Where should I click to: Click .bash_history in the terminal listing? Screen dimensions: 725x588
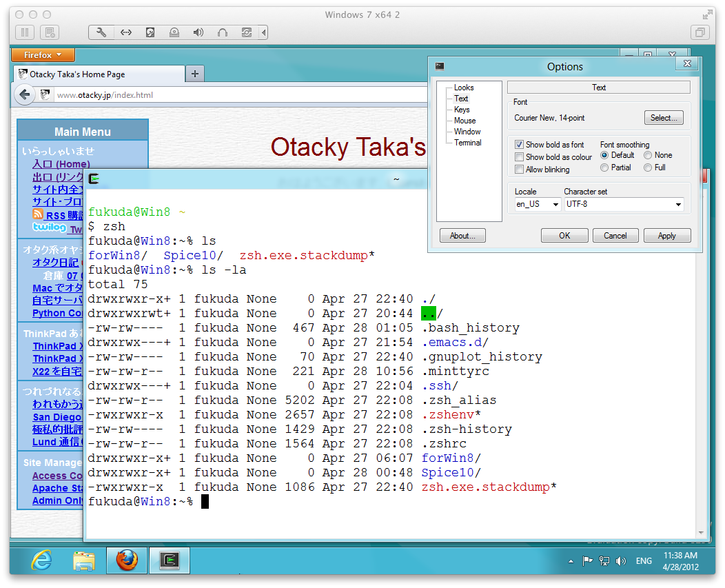click(470, 328)
